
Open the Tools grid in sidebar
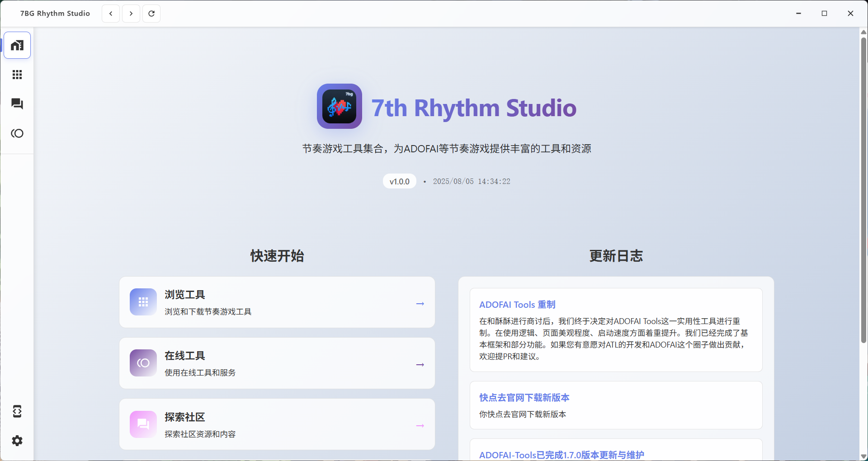pos(17,75)
